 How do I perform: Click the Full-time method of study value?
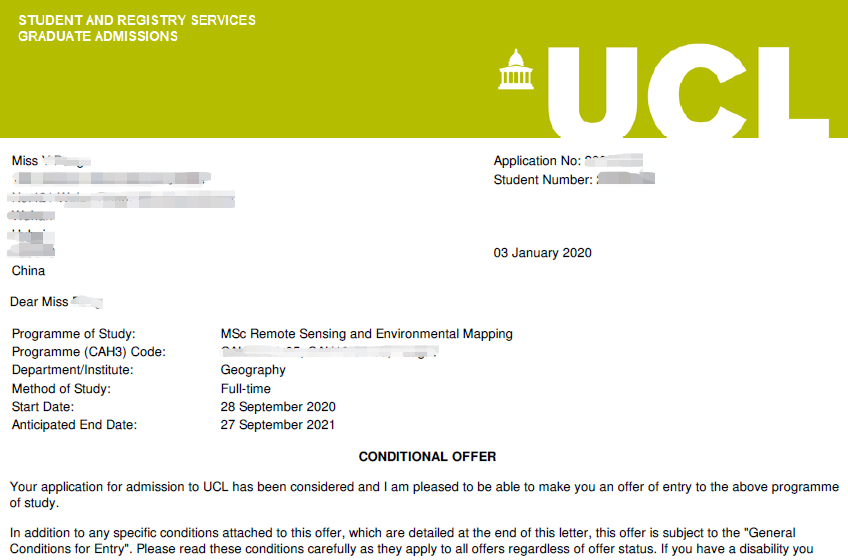(246, 388)
